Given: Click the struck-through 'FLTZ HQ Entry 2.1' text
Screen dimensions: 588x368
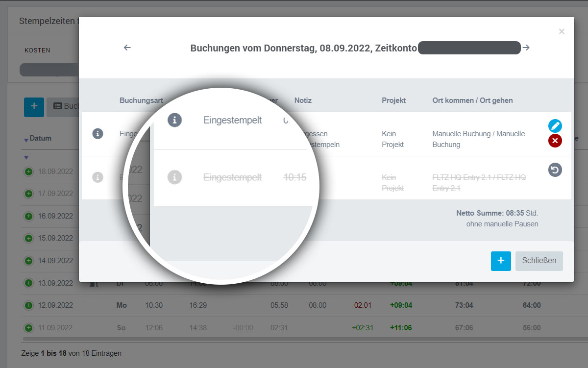Looking at the screenshot, I should (x=479, y=183).
